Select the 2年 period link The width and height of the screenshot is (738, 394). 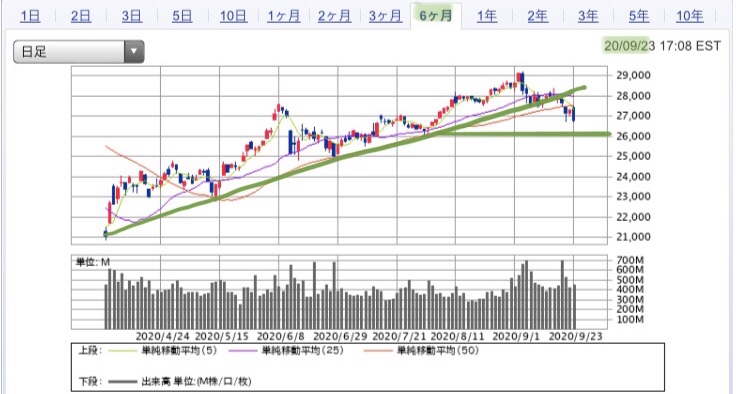click(537, 16)
